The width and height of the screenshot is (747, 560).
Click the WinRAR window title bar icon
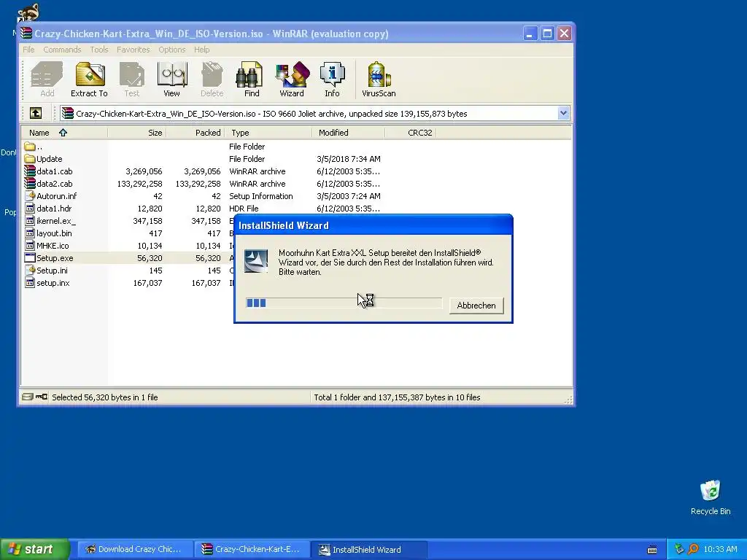click(x=26, y=34)
